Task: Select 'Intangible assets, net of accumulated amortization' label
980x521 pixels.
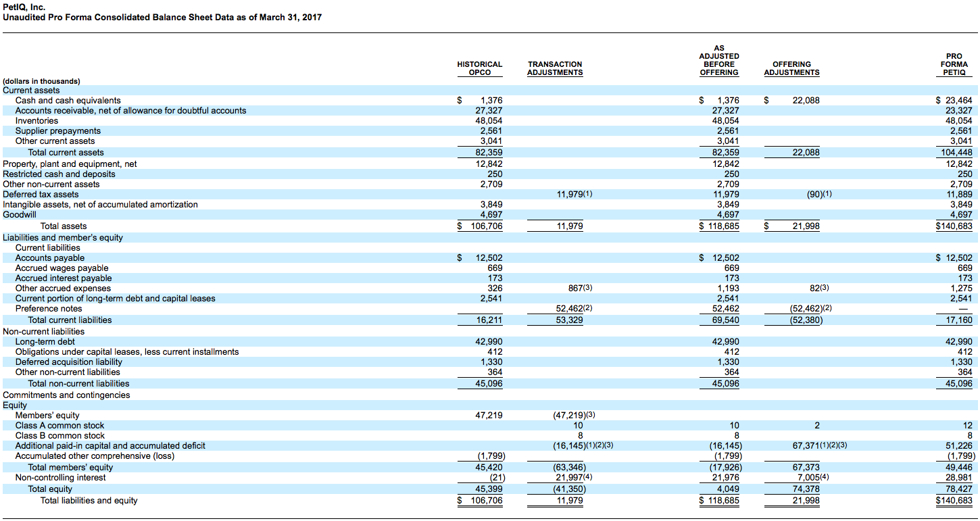Action: (101, 204)
